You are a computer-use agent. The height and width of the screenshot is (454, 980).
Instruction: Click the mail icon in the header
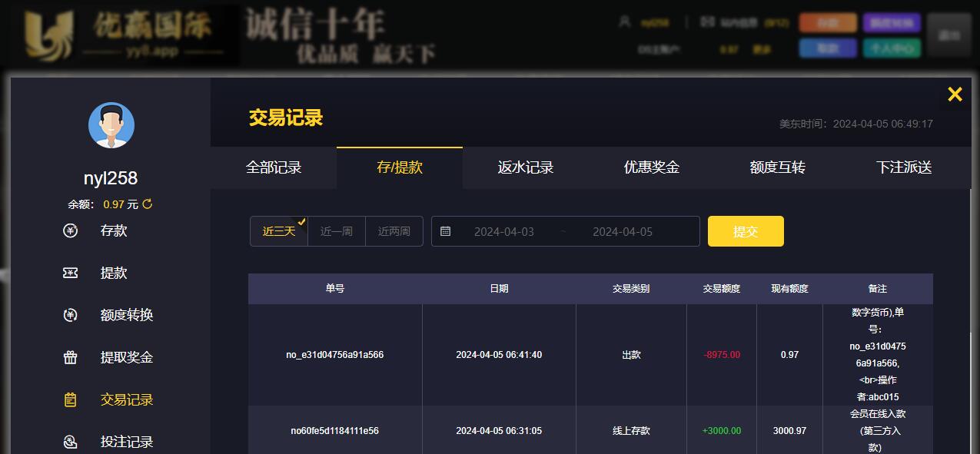[707, 22]
